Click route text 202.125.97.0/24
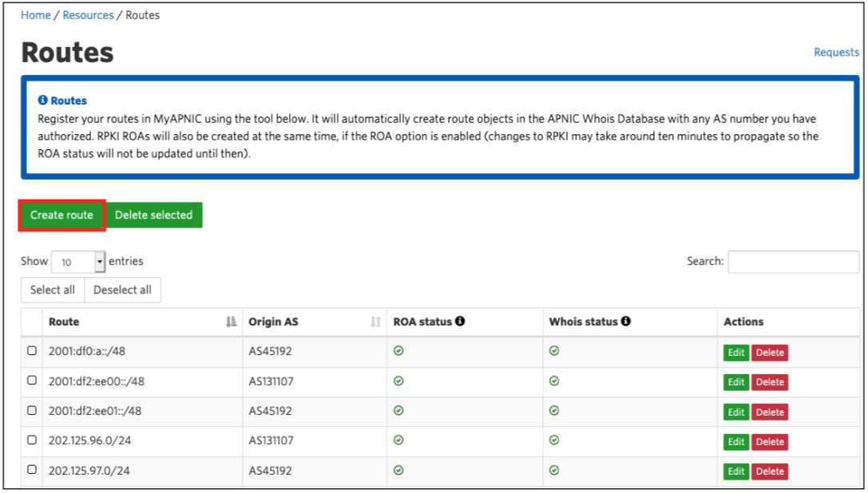868x493 pixels. [x=89, y=471]
